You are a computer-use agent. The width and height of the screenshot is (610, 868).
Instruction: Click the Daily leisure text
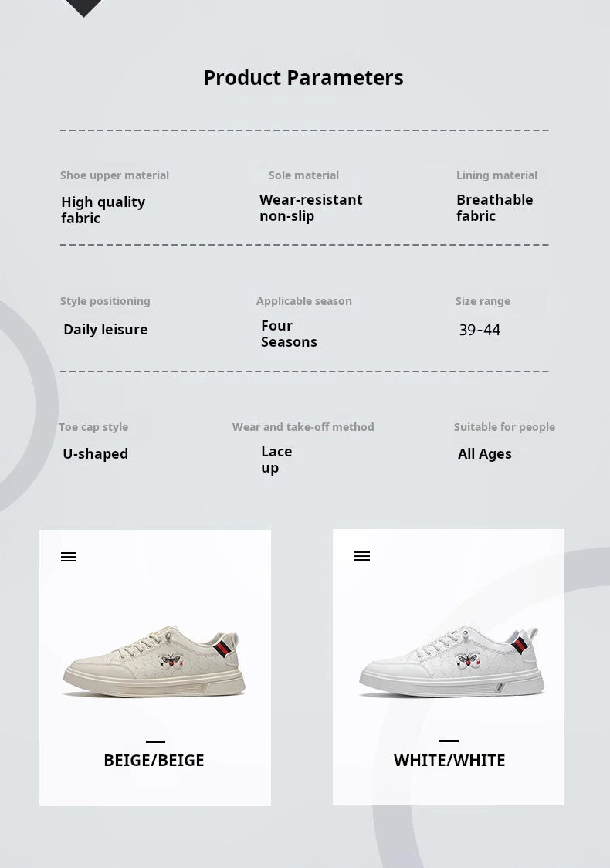pyautogui.click(x=105, y=330)
